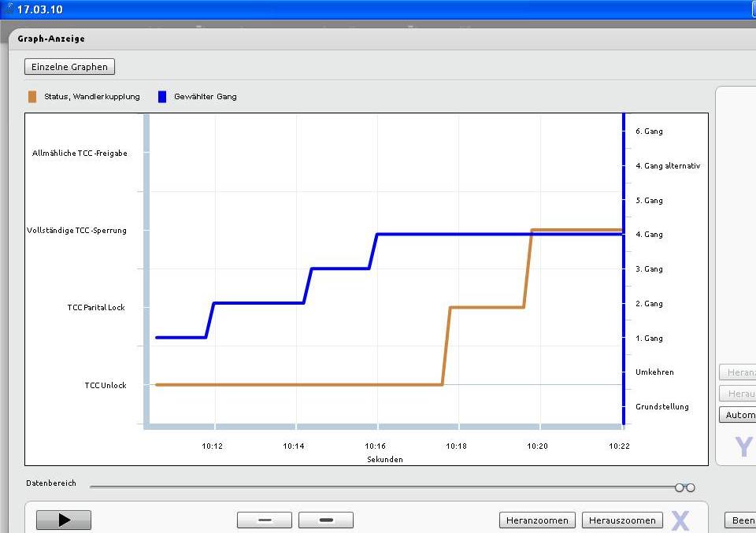Click the 10:20 timeline tick label
The image size is (756, 533).
click(x=538, y=446)
